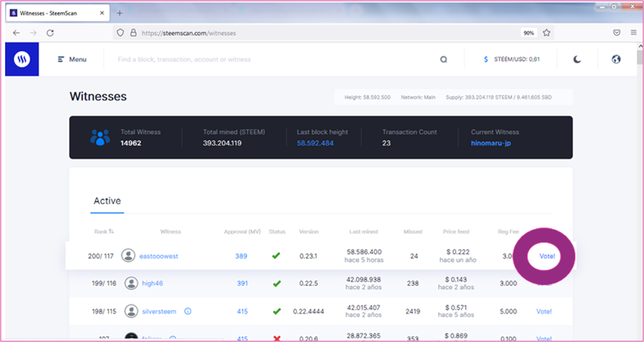Click the Price feed column header

(456, 231)
